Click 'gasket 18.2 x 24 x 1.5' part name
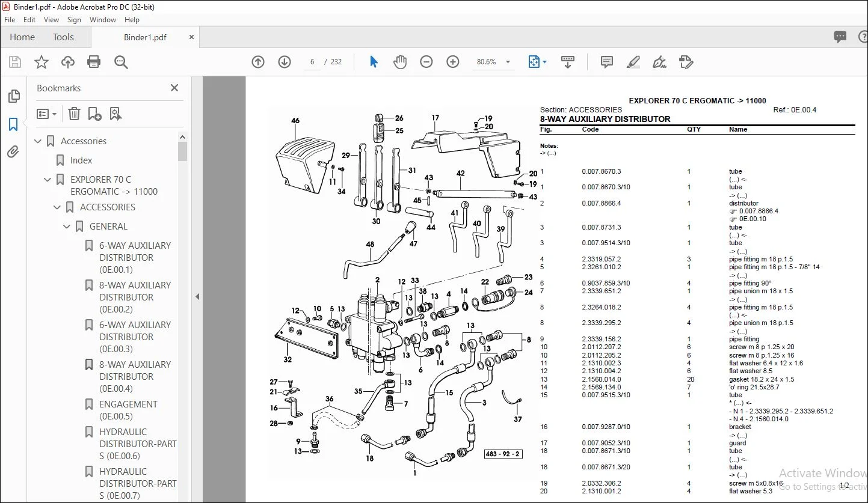The image size is (868, 503). click(762, 379)
